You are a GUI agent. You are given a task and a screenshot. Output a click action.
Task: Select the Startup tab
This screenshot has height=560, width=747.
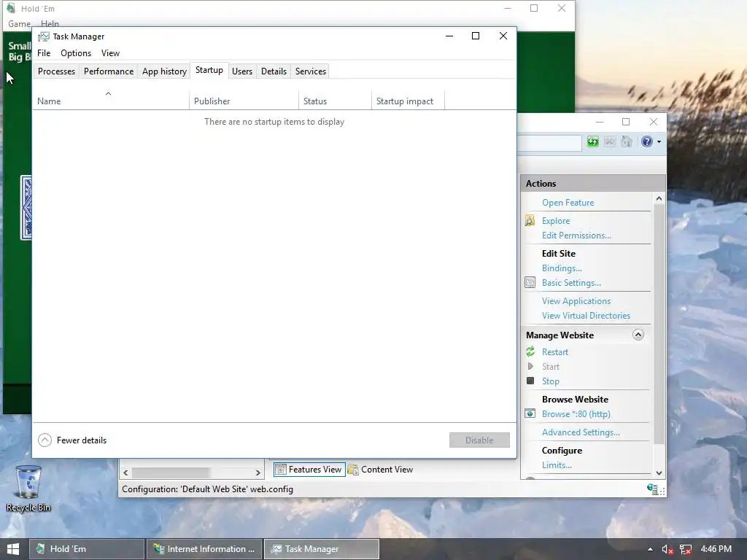pos(209,71)
